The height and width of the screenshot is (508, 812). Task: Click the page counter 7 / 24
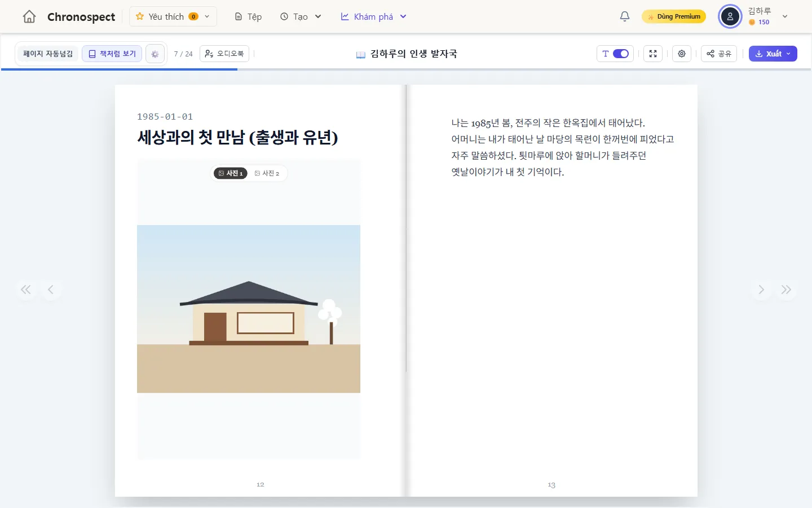[183, 54]
